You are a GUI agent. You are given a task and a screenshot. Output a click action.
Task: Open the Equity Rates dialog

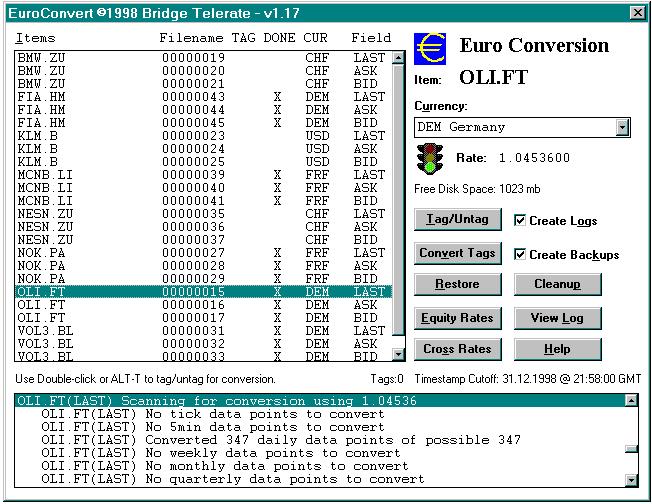tap(457, 319)
